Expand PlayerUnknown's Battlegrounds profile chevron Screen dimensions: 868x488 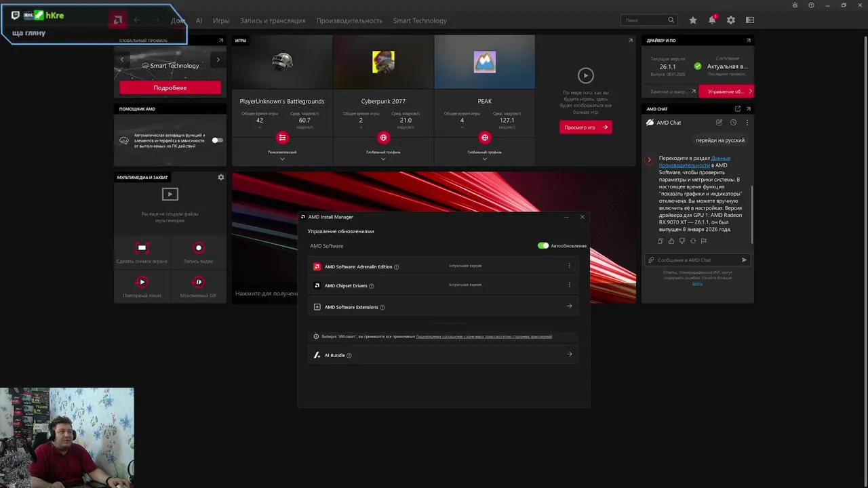pyautogui.click(x=282, y=159)
